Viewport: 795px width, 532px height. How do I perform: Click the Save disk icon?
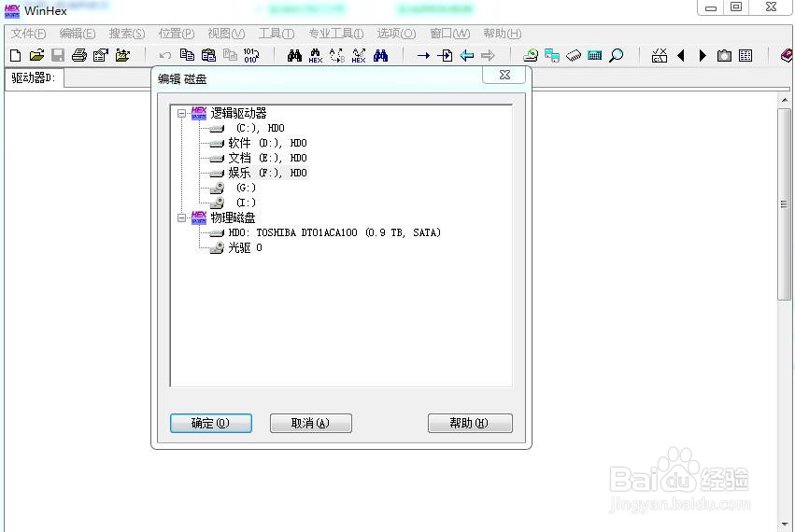pos(58,55)
